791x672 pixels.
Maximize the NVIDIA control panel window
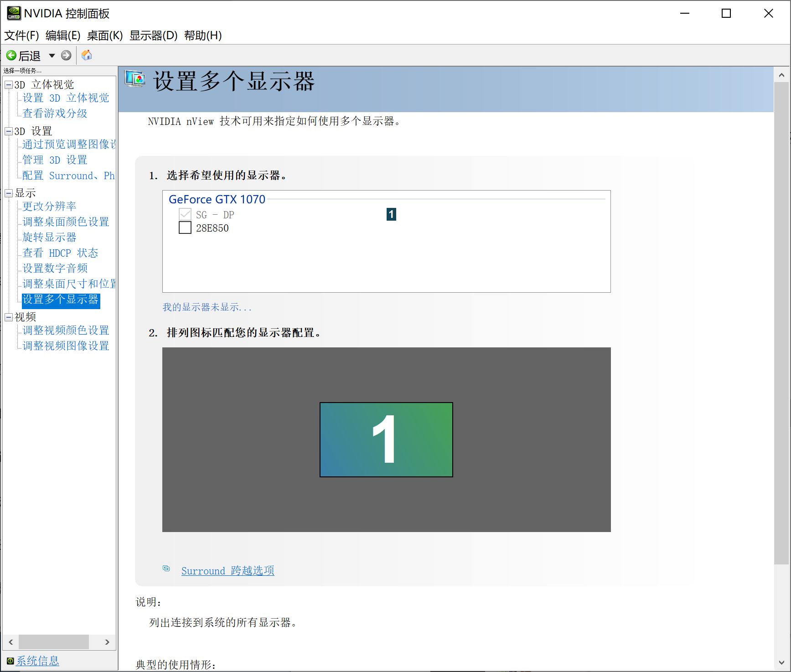(x=726, y=14)
